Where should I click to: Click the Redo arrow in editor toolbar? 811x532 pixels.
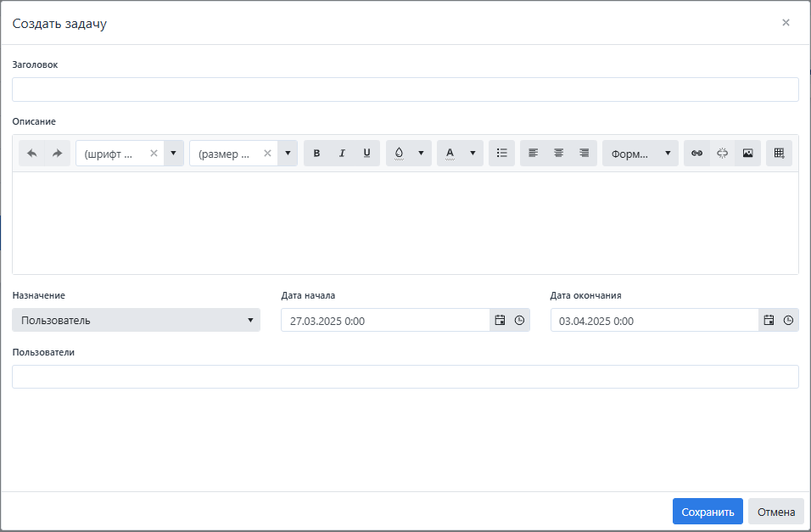[57, 154]
